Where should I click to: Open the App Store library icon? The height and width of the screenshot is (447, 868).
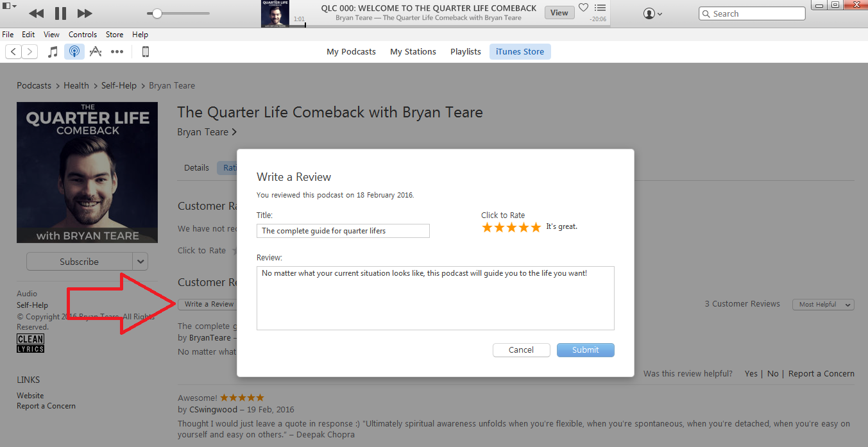click(96, 52)
